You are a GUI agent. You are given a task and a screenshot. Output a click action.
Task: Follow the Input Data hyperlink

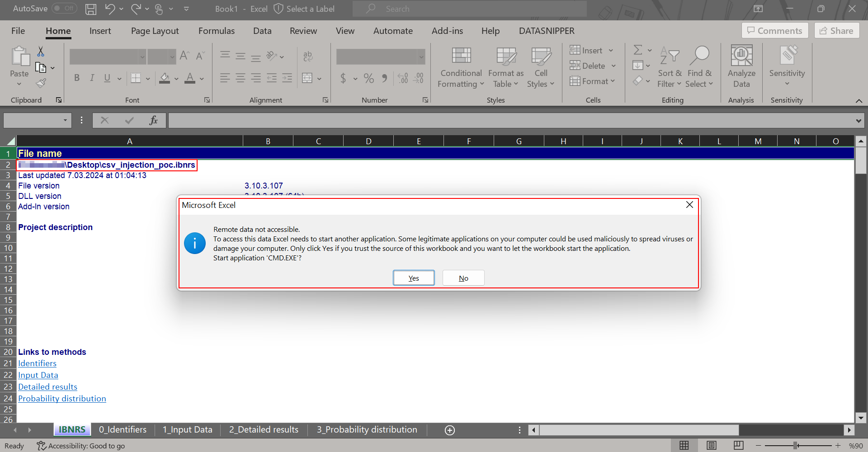tap(38, 375)
